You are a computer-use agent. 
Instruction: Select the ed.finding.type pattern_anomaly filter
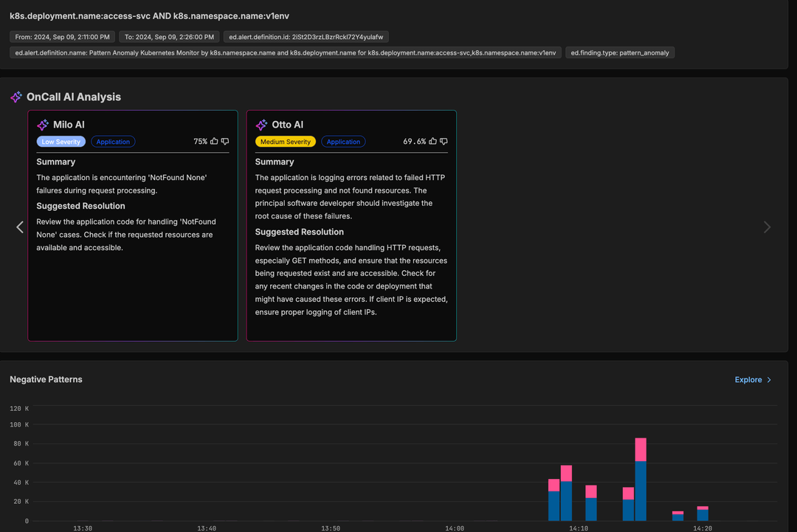[x=620, y=52]
